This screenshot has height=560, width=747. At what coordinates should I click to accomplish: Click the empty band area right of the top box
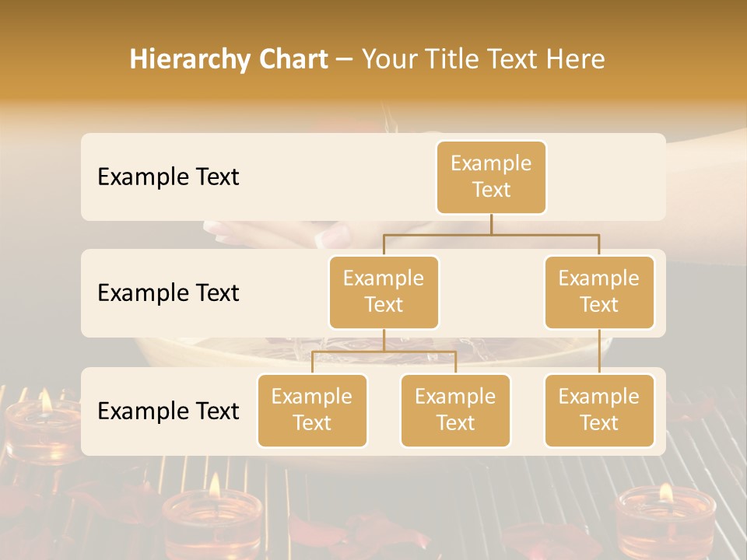coord(605,177)
